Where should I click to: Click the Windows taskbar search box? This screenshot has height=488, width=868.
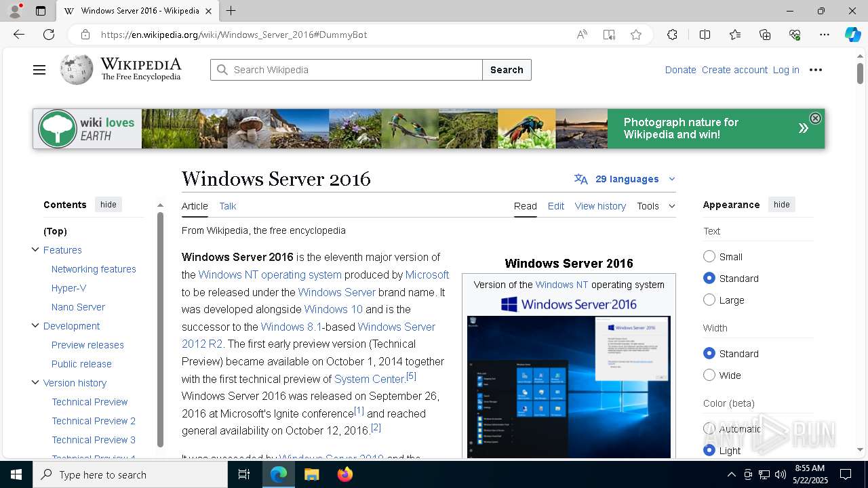130,474
